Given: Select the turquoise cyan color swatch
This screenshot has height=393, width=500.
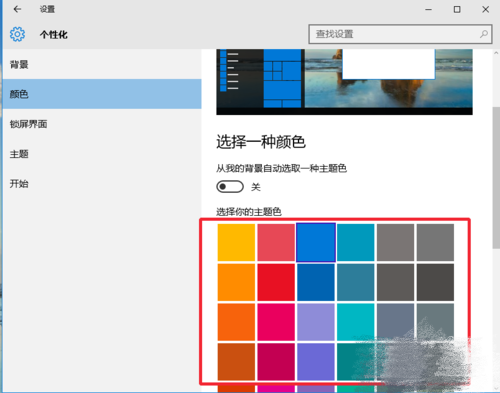Looking at the screenshot, I should pyautogui.click(x=356, y=322).
